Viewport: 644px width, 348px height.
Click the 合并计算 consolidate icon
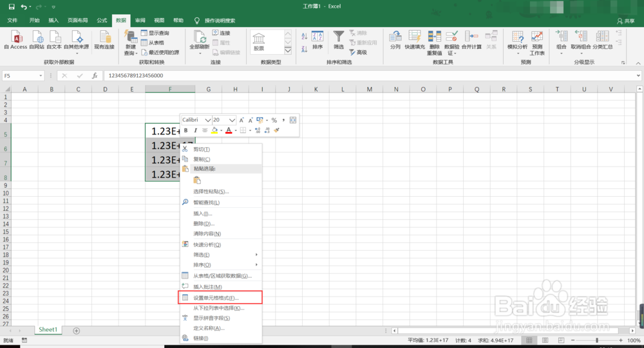[471, 40]
